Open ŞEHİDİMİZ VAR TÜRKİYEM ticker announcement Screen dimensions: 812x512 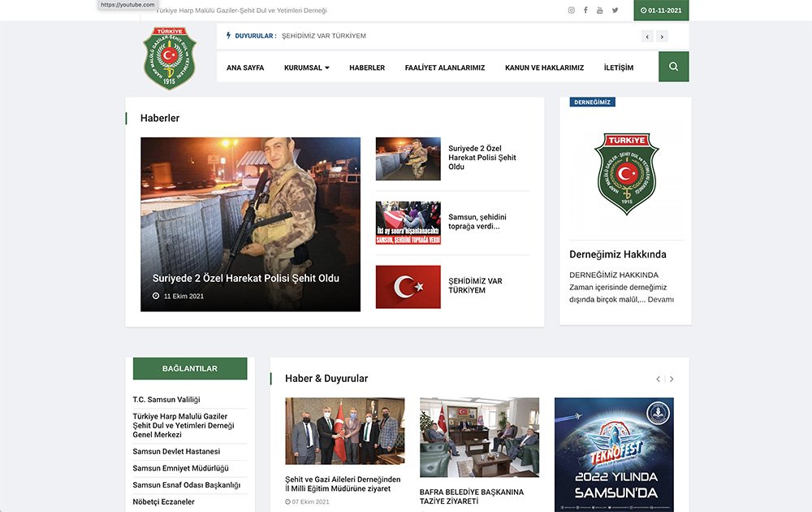324,36
